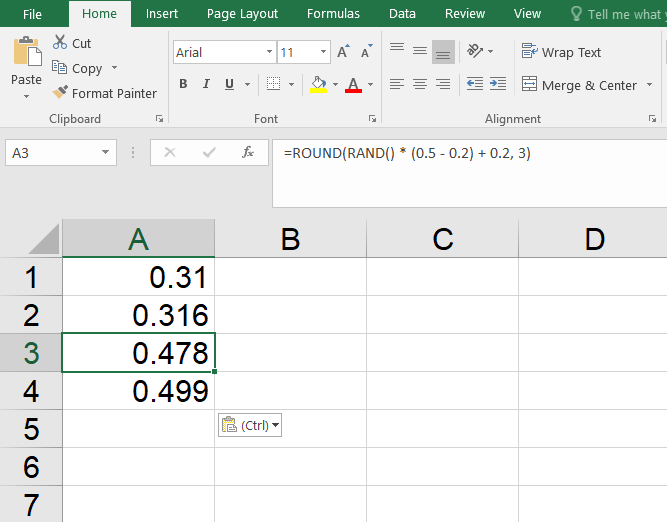
Task: Activate the Format Painter brush
Action: coord(60,93)
